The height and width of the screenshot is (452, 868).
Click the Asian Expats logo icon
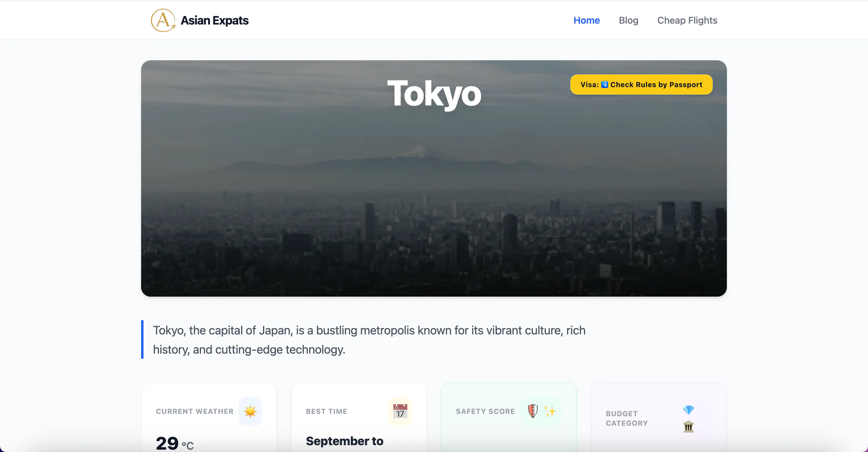coord(163,20)
